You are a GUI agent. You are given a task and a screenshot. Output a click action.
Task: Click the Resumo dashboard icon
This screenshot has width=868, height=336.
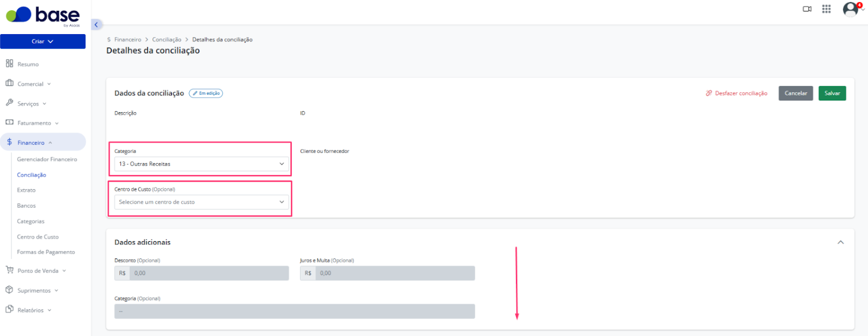[9, 63]
